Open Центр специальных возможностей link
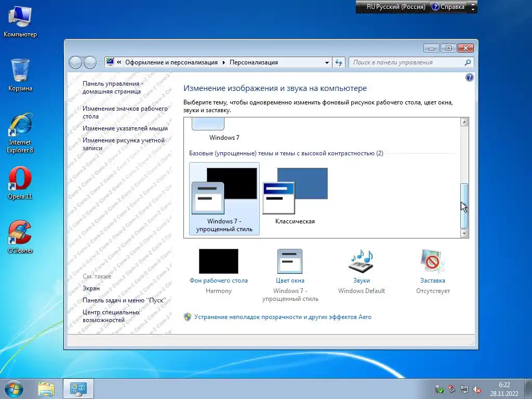This screenshot has width=532, height=399. pos(111,316)
